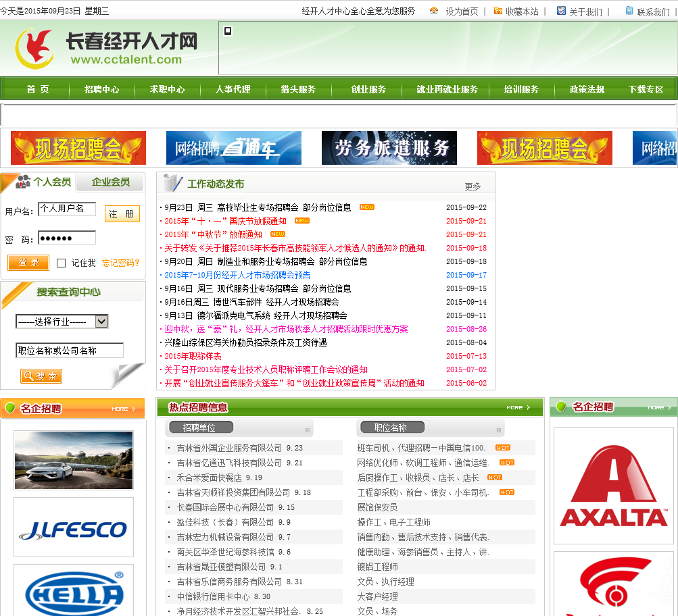Click the orange 登录 button

pos(28,263)
